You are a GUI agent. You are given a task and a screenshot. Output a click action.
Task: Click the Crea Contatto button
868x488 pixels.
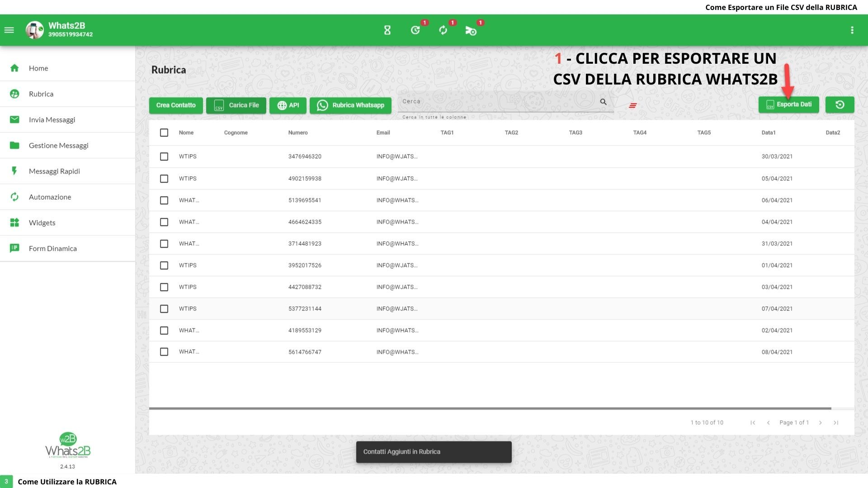176,105
